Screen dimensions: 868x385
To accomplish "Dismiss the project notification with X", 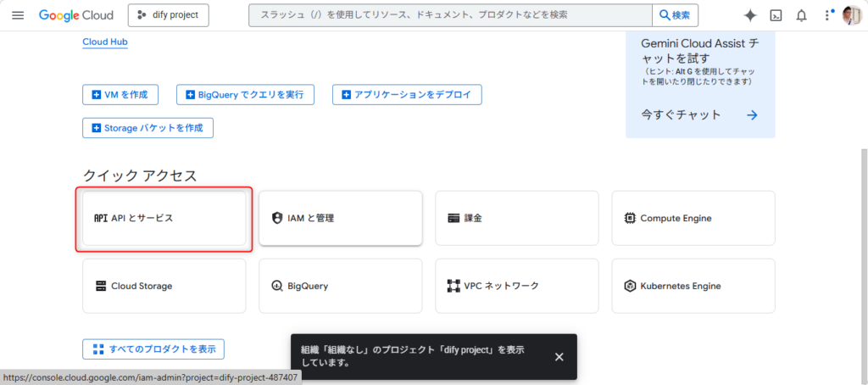I will pyautogui.click(x=559, y=356).
